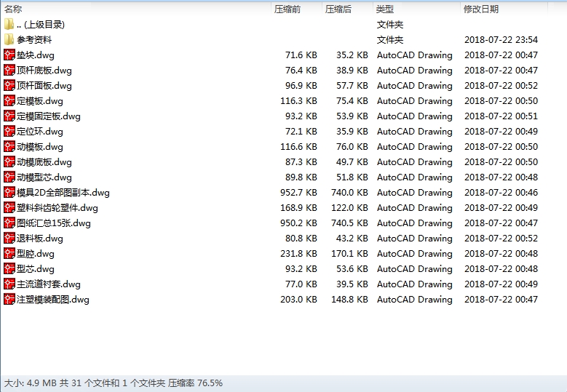Click the 231.8 KB size of 型腔.dwg
This screenshot has width=567, height=392.
click(298, 253)
